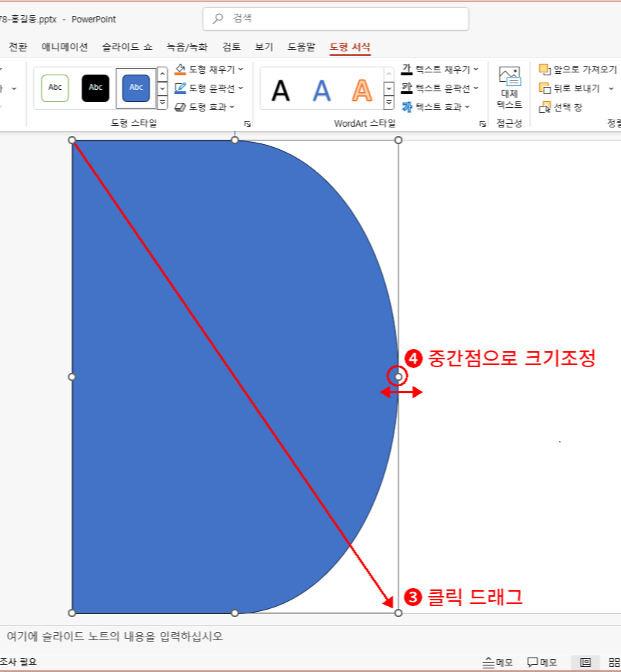Click the 검색 search box
The width and height of the screenshot is (621, 672).
click(x=336, y=19)
